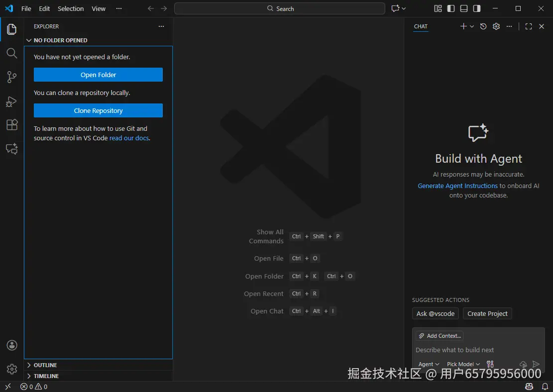Open the Manage gear in activity bar

(11, 369)
